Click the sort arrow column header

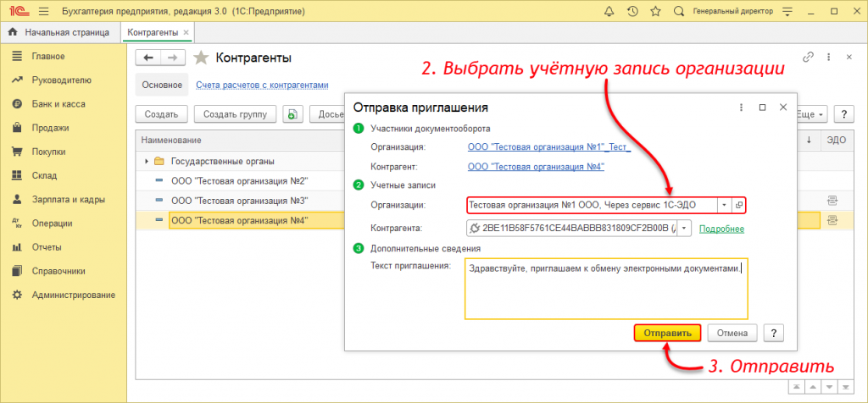pyautogui.click(x=810, y=141)
